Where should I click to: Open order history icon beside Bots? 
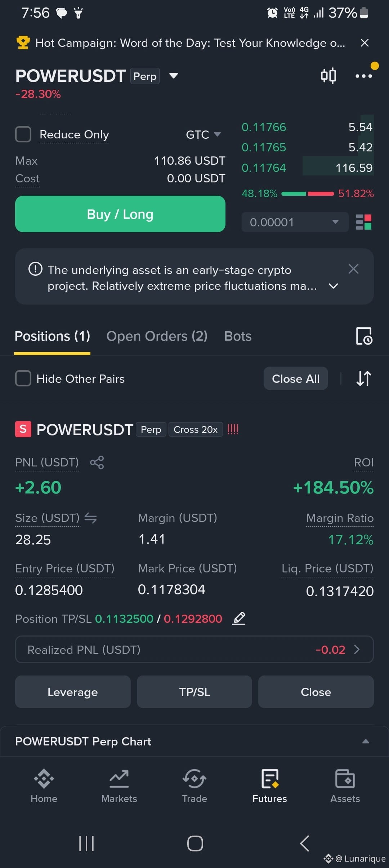coord(364,336)
